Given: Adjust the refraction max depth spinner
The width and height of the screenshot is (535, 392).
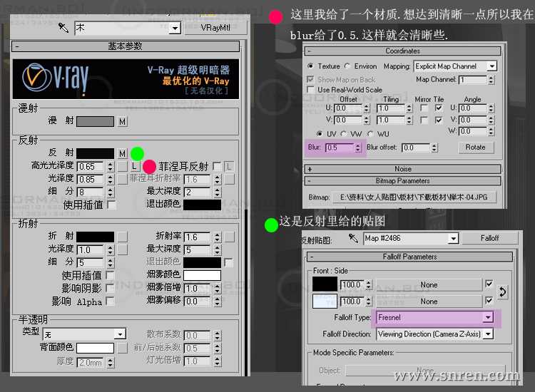Looking at the screenshot, I should coord(218,250).
